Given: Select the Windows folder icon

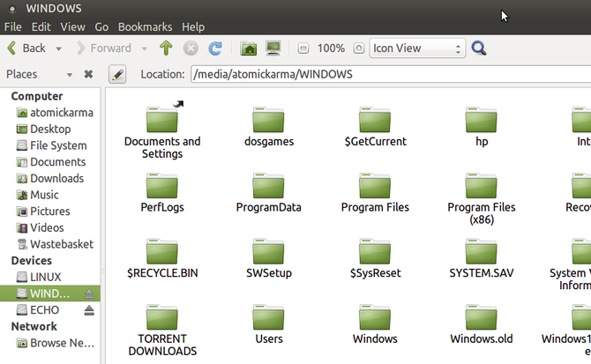Looking at the screenshot, I should coord(375,317).
